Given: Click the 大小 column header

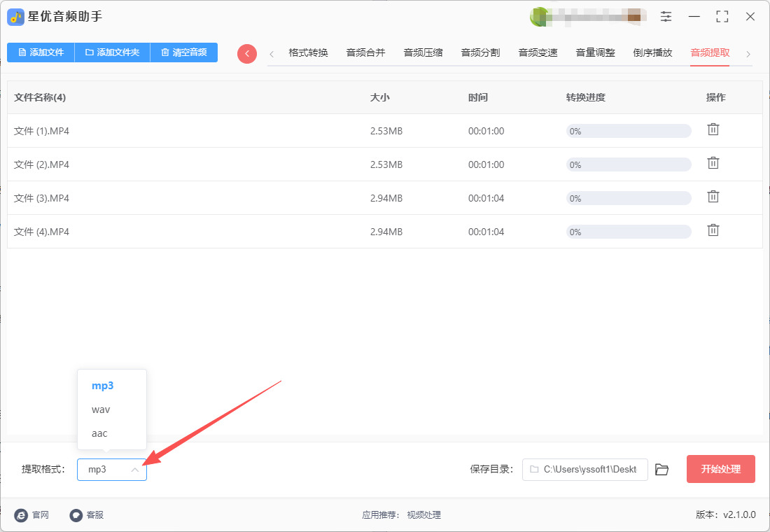Looking at the screenshot, I should (379, 97).
